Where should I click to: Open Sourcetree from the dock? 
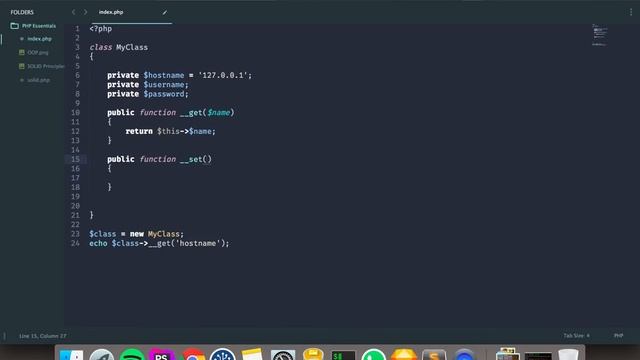222,354
